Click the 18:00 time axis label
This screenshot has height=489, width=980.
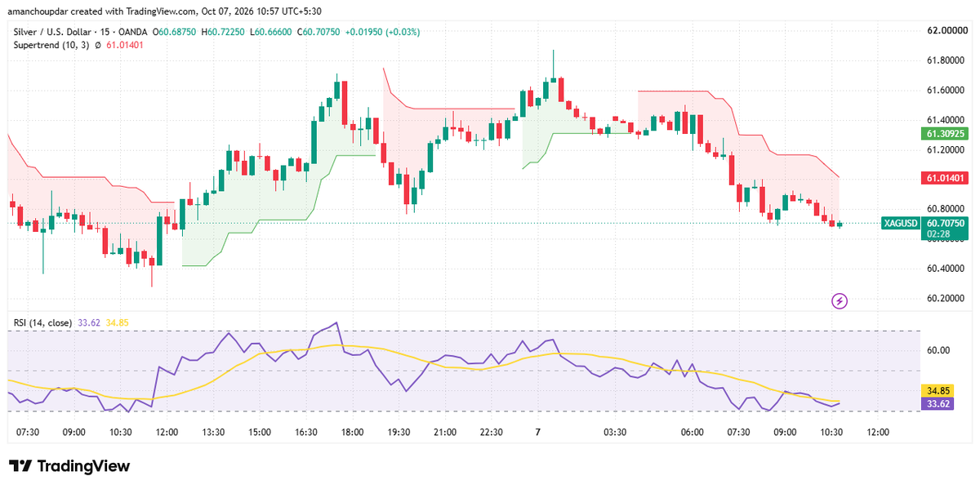(353, 432)
